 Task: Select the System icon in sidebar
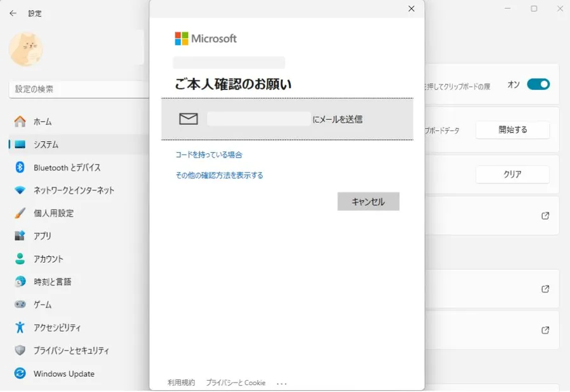[x=20, y=144]
